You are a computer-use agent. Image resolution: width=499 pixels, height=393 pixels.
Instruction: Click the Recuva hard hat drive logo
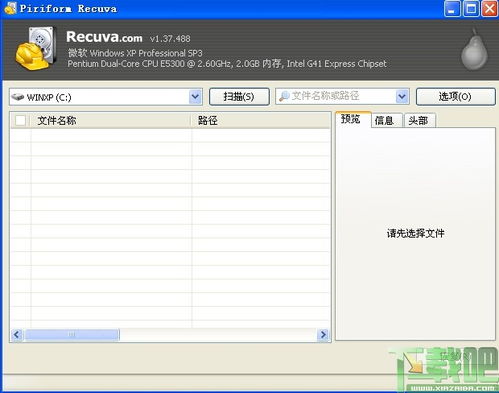(36, 48)
